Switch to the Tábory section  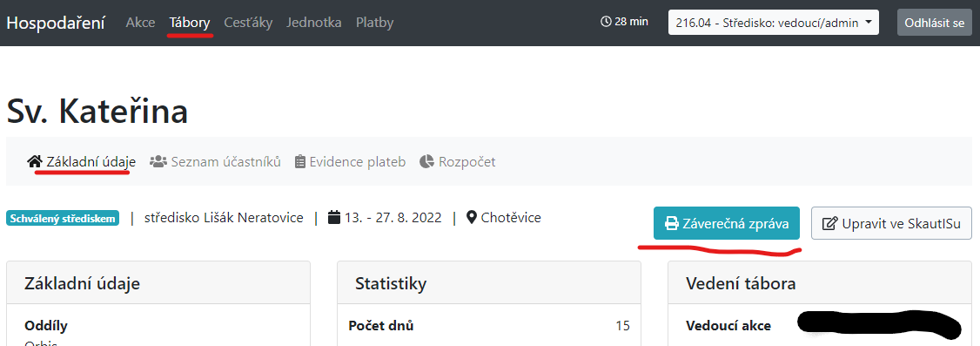click(190, 24)
